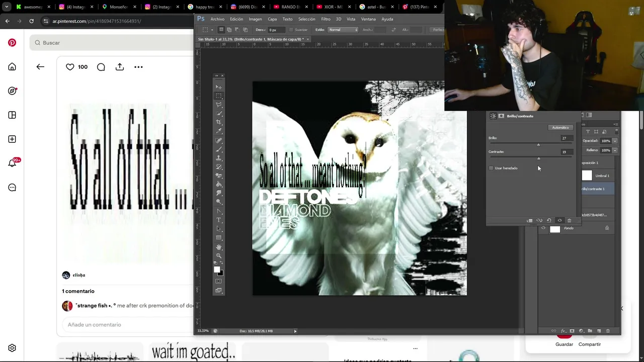Select the Path Selection tool
Image resolution: width=644 pixels, height=362 pixels.
tap(218, 229)
